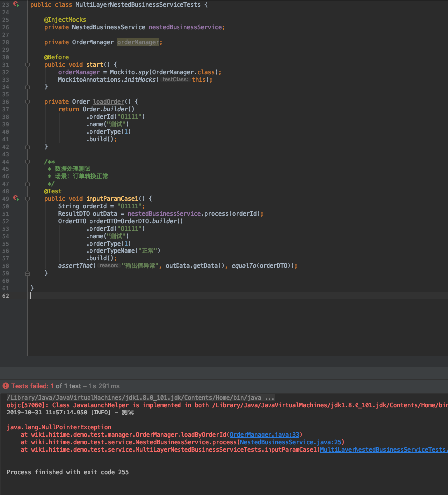The image size is (448, 495).
Task: Run the inputParamCase1 test using its gutter icon
Action: pos(16,198)
